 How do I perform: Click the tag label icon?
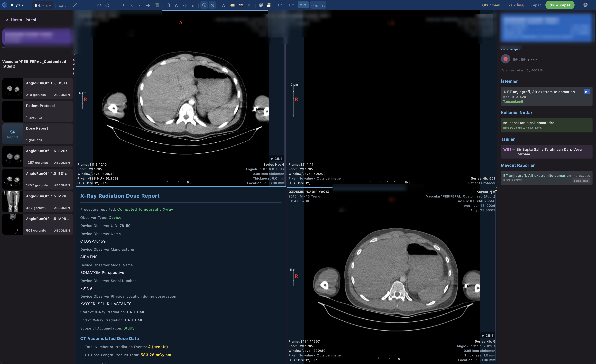pos(232,5)
